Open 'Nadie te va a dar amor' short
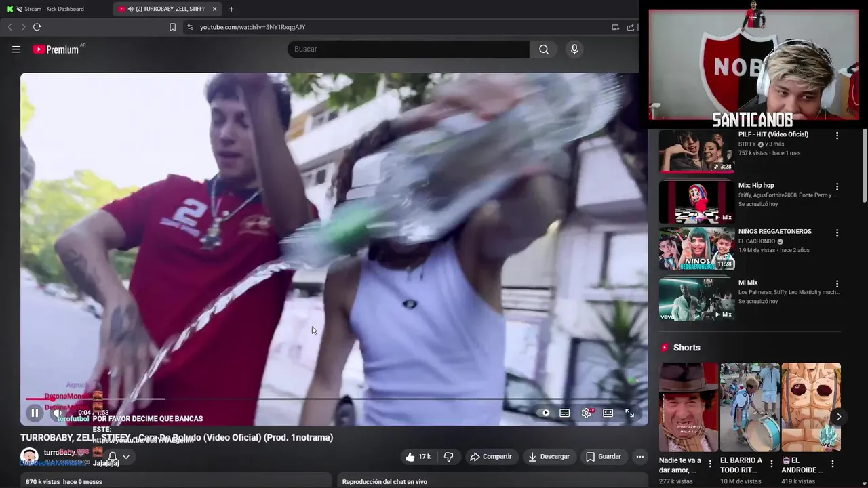The width and height of the screenshot is (868, 488). tap(688, 407)
